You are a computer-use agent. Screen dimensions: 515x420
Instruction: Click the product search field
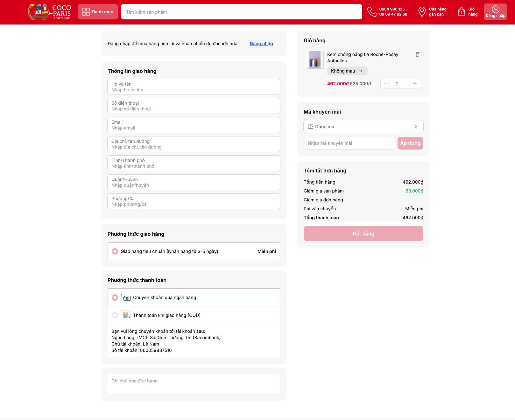(242, 12)
